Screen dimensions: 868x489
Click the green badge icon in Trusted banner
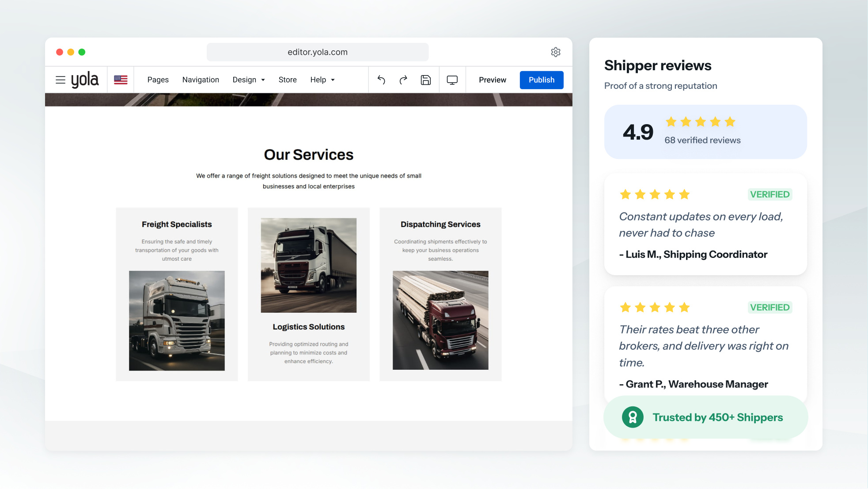click(x=633, y=417)
